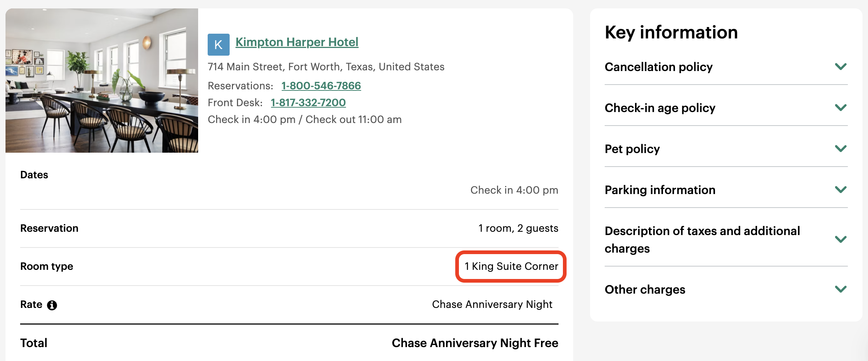Call the Reservations number 1-800-546-7866
Viewport: 868px width, 361px height.
[321, 86]
